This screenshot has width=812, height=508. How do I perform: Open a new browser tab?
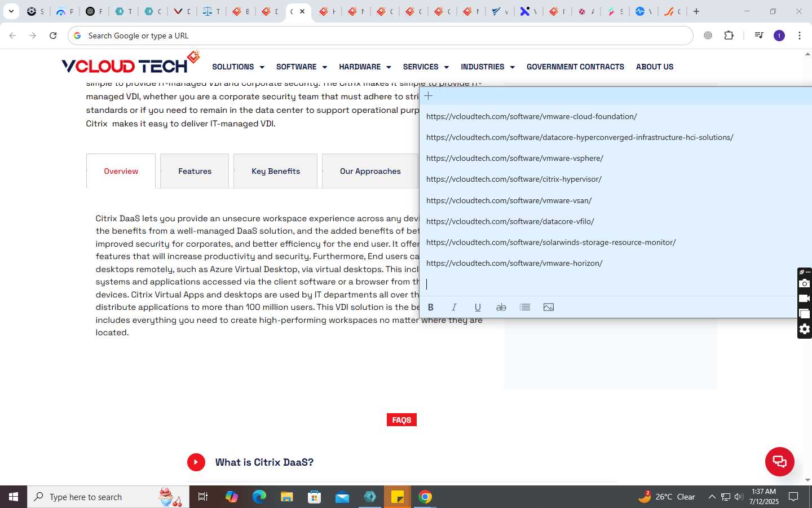696,11
